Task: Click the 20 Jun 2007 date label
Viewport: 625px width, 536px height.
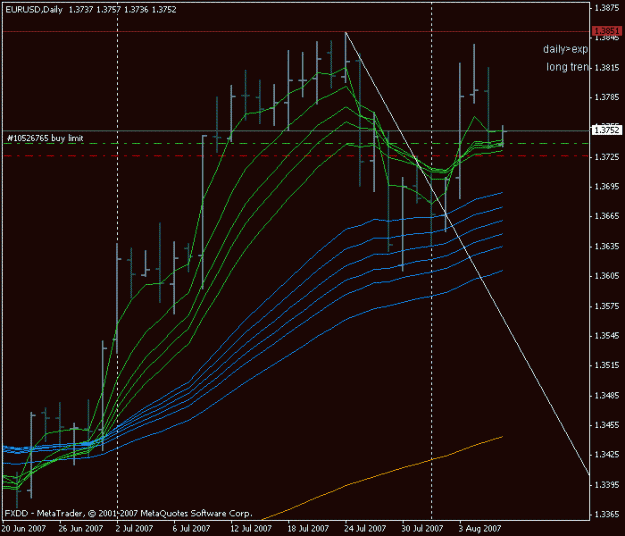Action: [x=24, y=529]
